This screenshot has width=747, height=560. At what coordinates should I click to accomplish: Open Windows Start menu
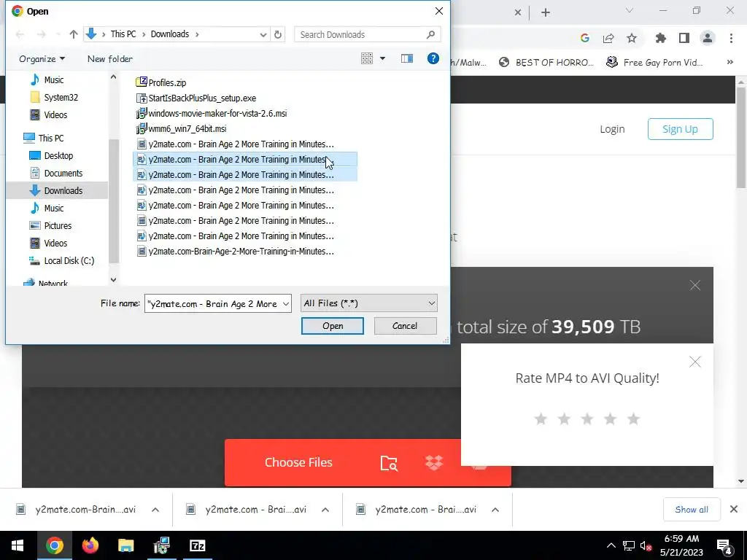pos(18,545)
